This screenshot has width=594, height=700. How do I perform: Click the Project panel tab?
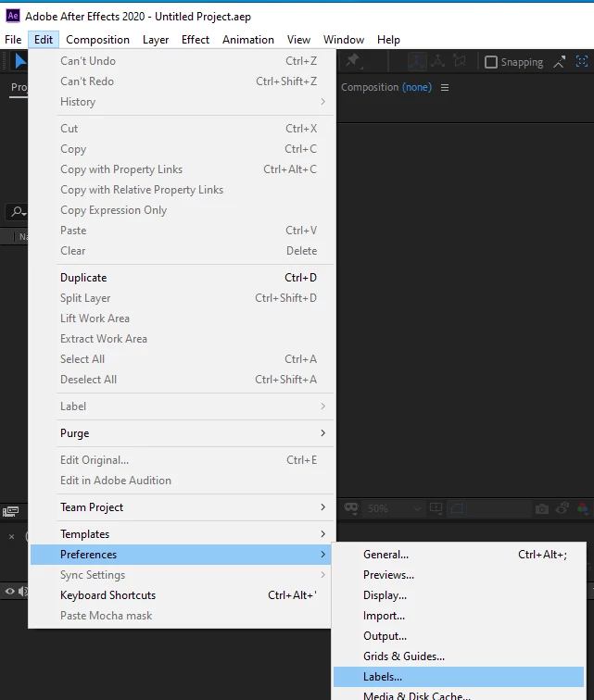pos(19,87)
